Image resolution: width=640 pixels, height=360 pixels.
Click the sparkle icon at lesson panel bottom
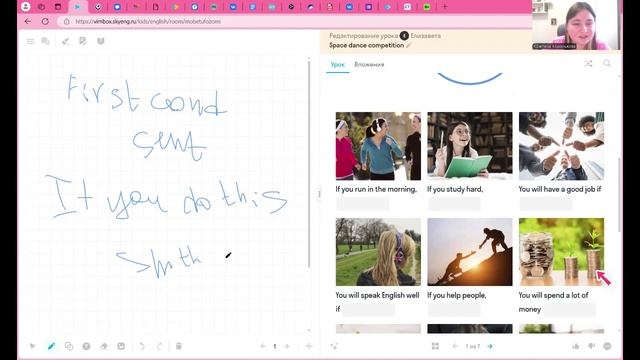click(334, 346)
